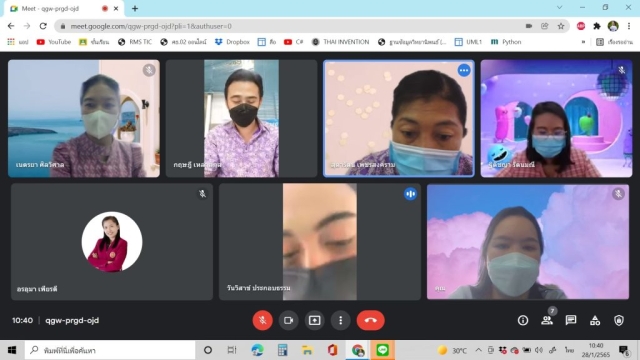Click the share page icon in address bar

[x=544, y=26]
